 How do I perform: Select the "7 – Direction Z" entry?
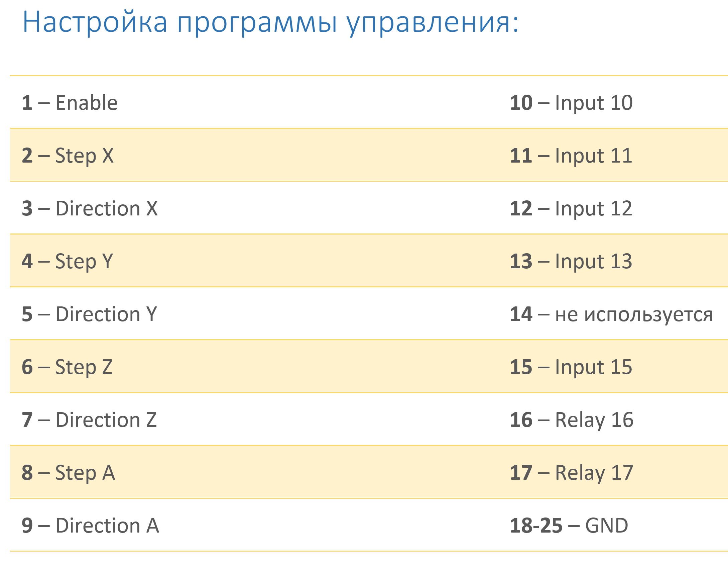tap(89, 420)
